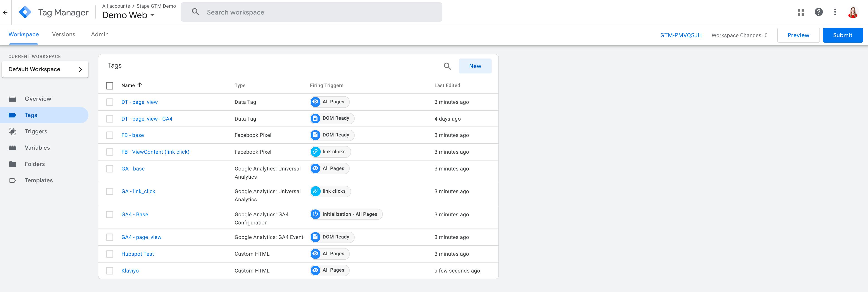Switch to the Versions tab
Viewport: 868px width, 292px height.
pos(64,34)
